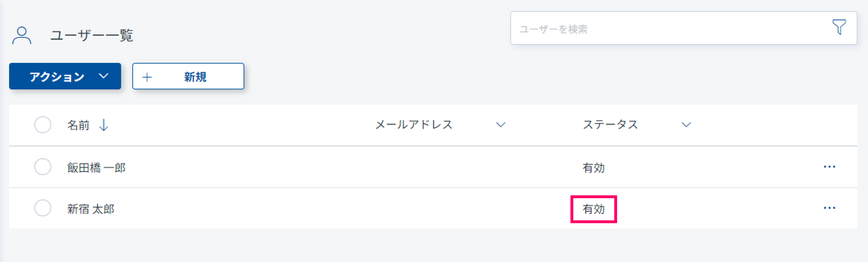
Task: Toggle the select-all checkbox in header
Action: (x=43, y=125)
